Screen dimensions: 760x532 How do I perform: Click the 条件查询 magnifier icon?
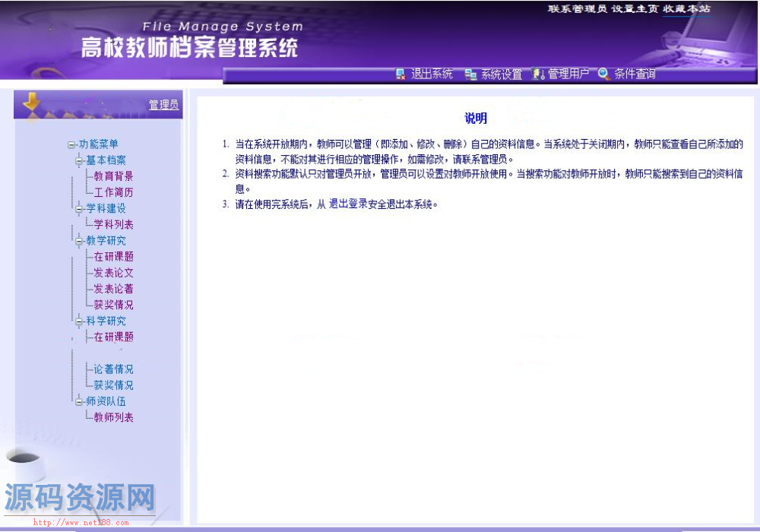[x=604, y=74]
